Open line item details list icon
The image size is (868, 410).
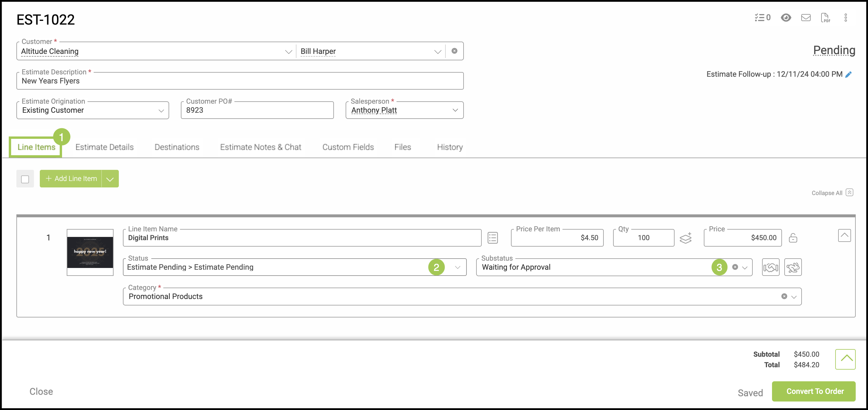coord(493,238)
